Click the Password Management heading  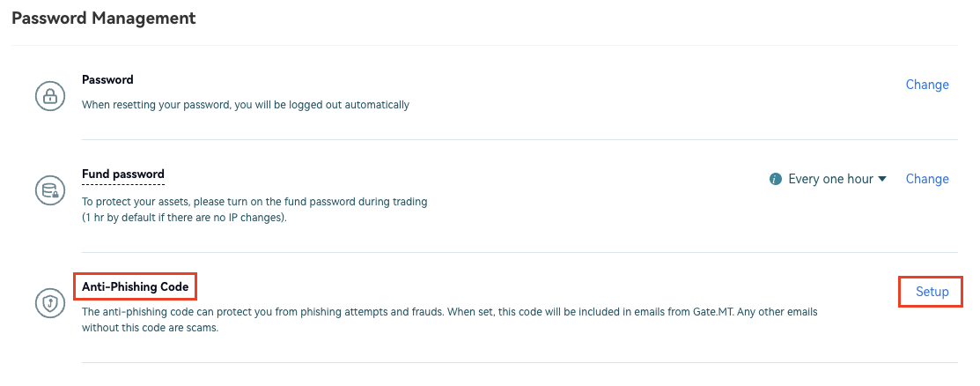(104, 18)
